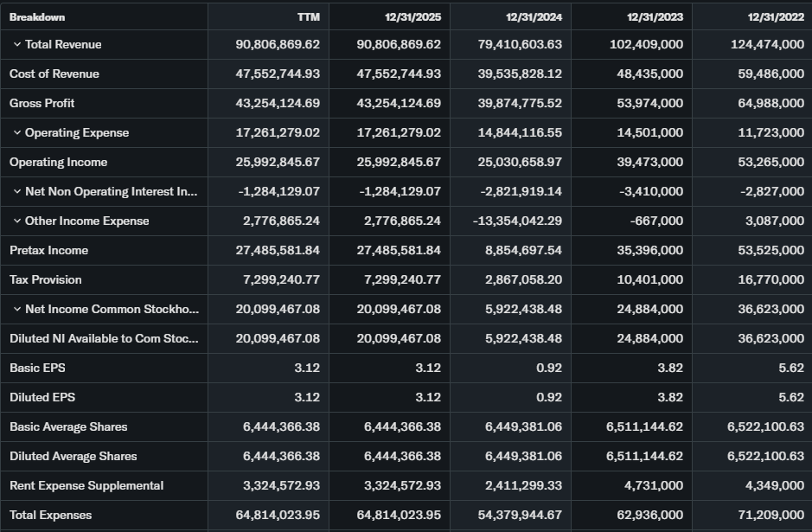The width and height of the screenshot is (812, 532).
Task: Select the Tax Provision row label
Action: [x=46, y=280]
